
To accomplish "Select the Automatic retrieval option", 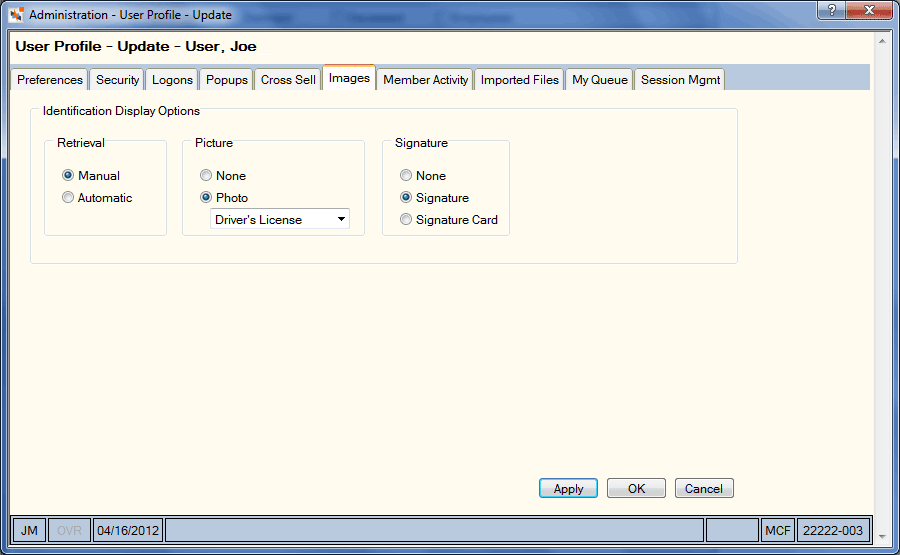I will tap(98, 197).
